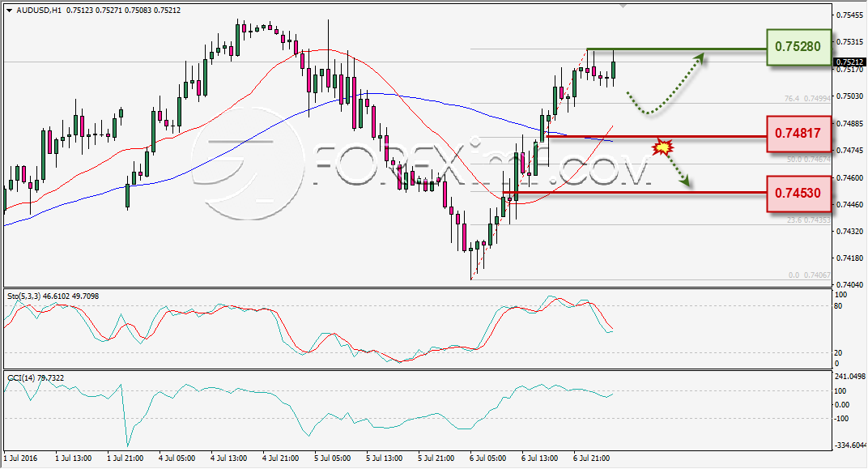Click the 241.0498 value on CCI scale
Viewport: 868px width, 469px height.
pos(849,377)
